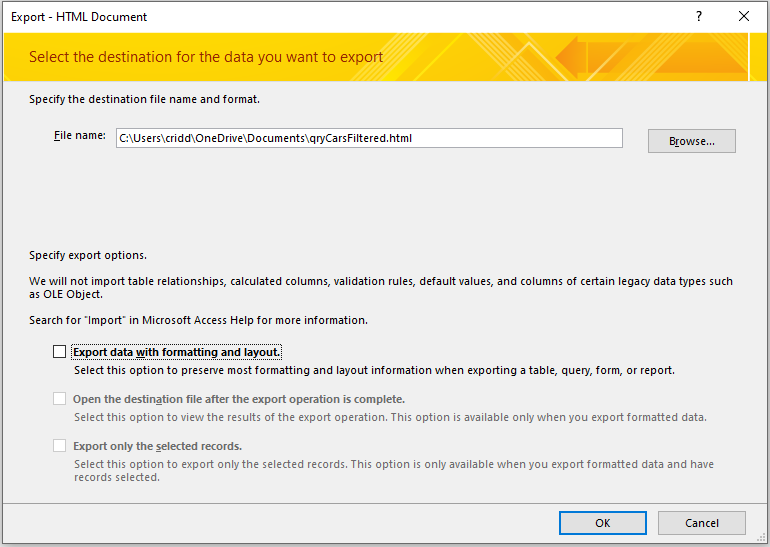This screenshot has height=547, width=770.
Task: Check Export data with formatting and layout
Action: [59, 352]
